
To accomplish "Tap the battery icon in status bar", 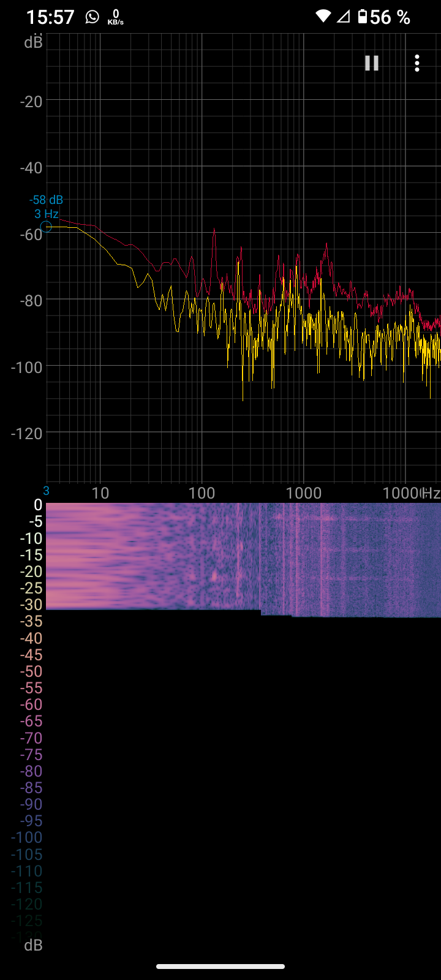I will [363, 17].
